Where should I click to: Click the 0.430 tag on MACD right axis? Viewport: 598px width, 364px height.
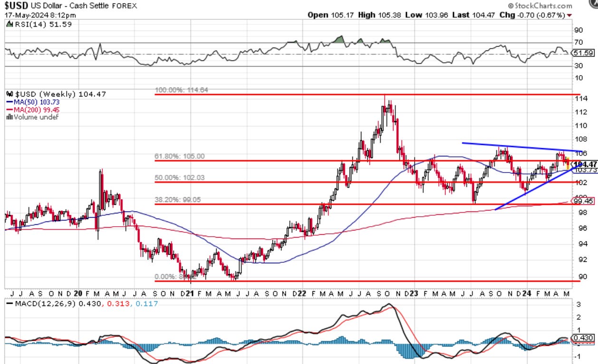582,338
